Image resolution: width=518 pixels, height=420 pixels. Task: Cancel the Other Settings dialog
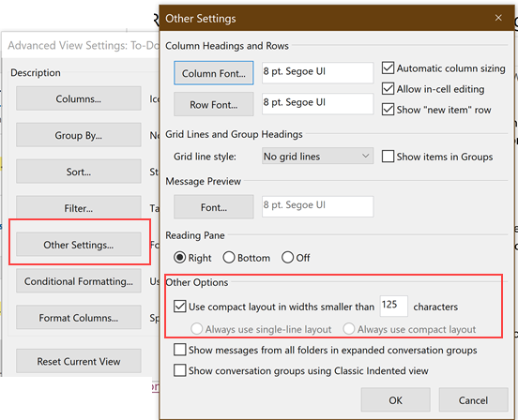(x=473, y=400)
